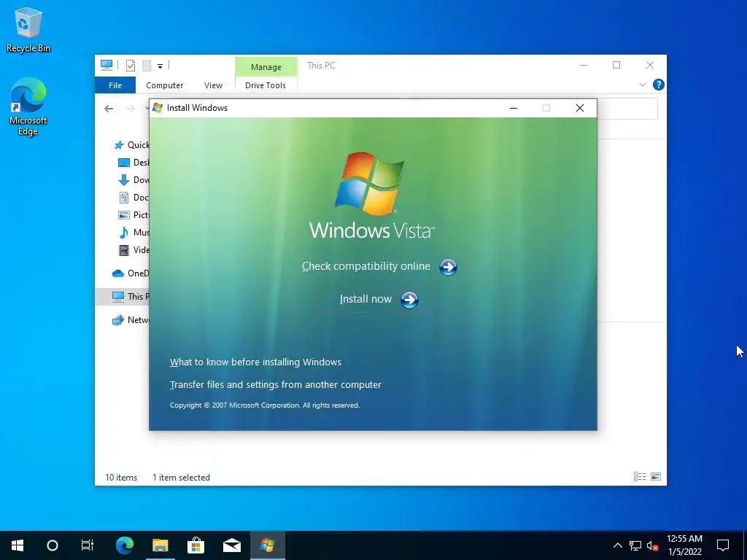Select Quick access in navigation pane
This screenshot has height=560, width=747.
(132, 145)
